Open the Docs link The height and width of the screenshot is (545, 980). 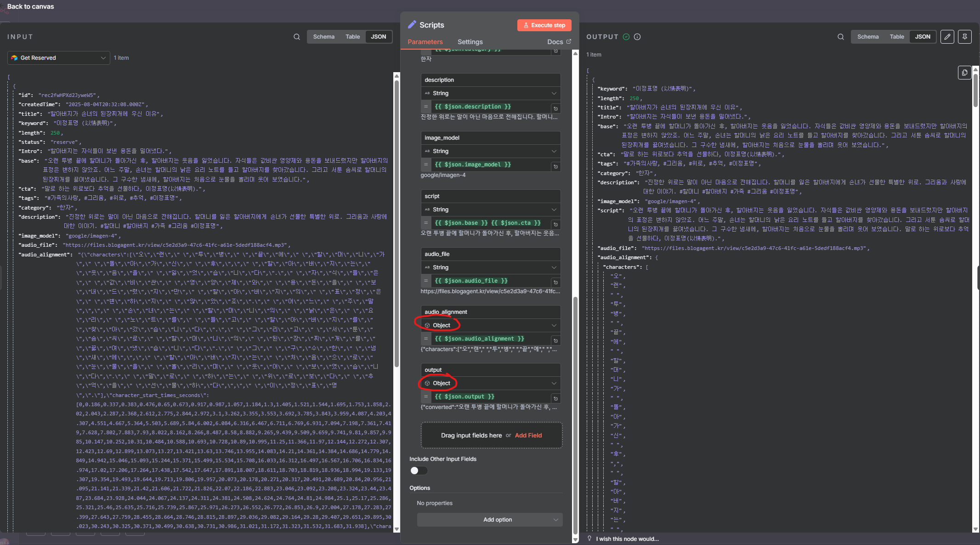tap(559, 42)
